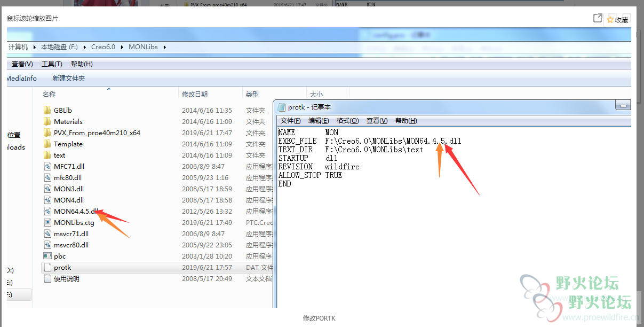Click the PTC.Cre type cell of MONLibs.ctg
This screenshot has height=327, width=644.
point(259,223)
